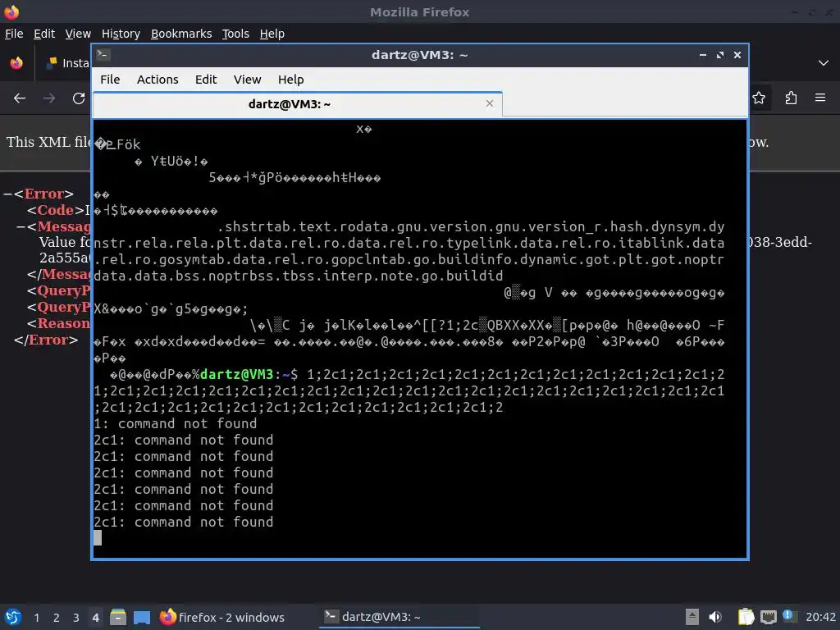The width and height of the screenshot is (840, 630).
Task: Click the Firefox forward arrow
Action: [x=49, y=98]
